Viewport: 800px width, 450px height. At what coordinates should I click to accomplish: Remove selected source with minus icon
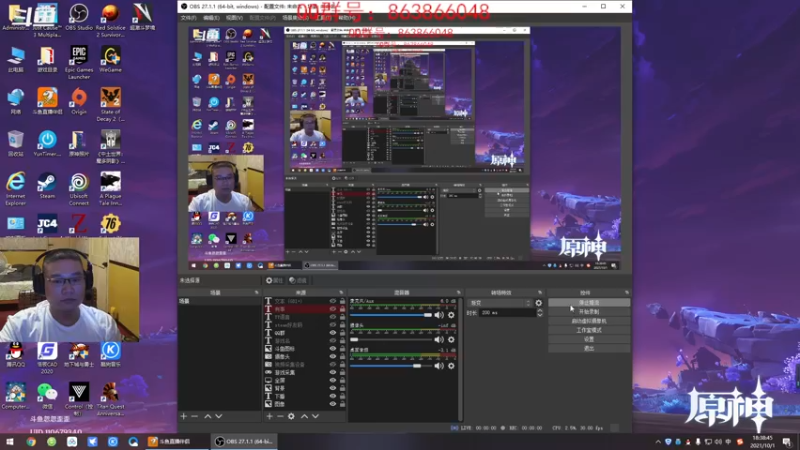coord(280,416)
